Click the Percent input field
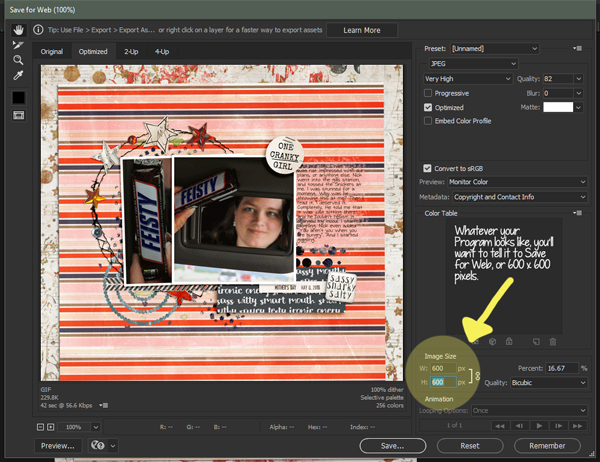The height and width of the screenshot is (462, 600). coord(562,368)
